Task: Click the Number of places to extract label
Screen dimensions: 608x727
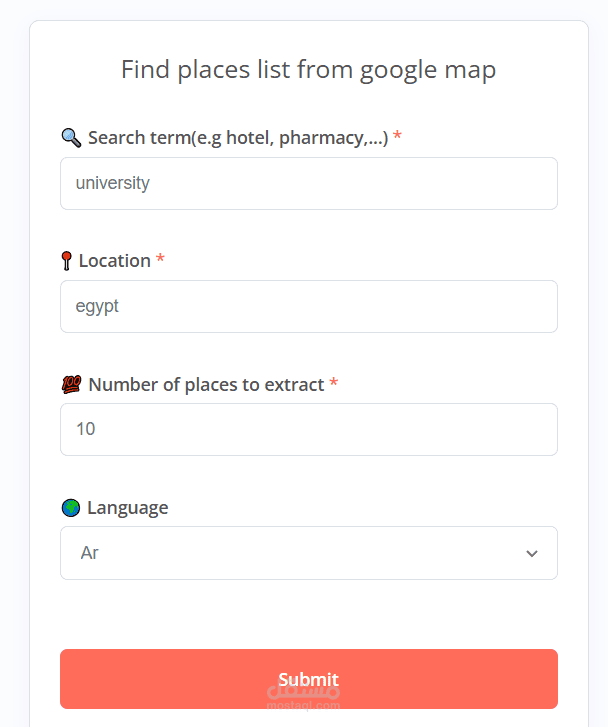Action: point(206,385)
